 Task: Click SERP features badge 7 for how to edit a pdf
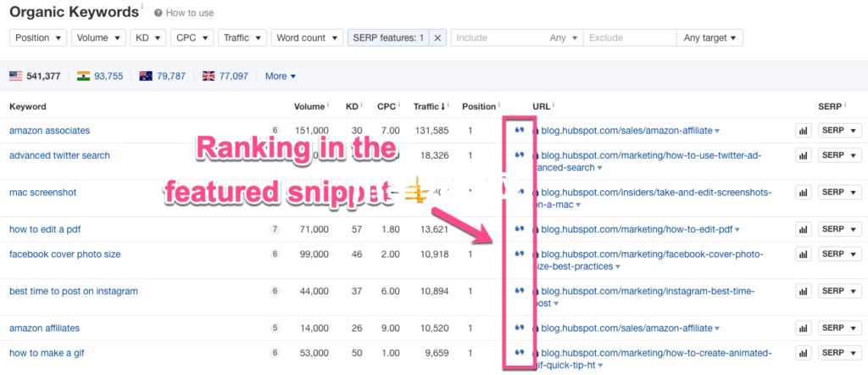(275, 229)
